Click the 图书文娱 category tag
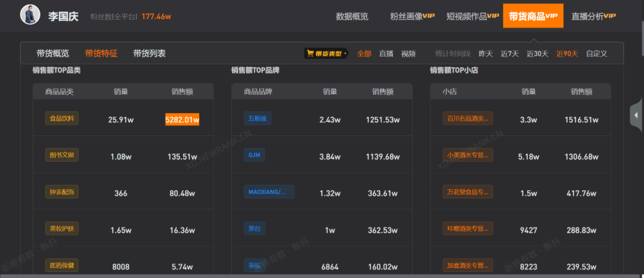Viewport: 644px width, 278px height. coord(61,155)
